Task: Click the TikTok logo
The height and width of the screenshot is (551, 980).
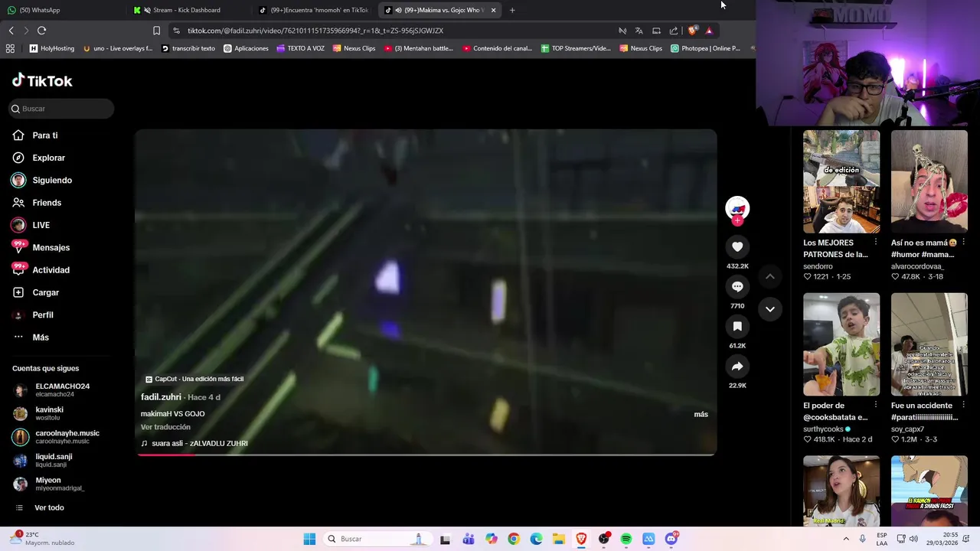Action: click(x=42, y=80)
